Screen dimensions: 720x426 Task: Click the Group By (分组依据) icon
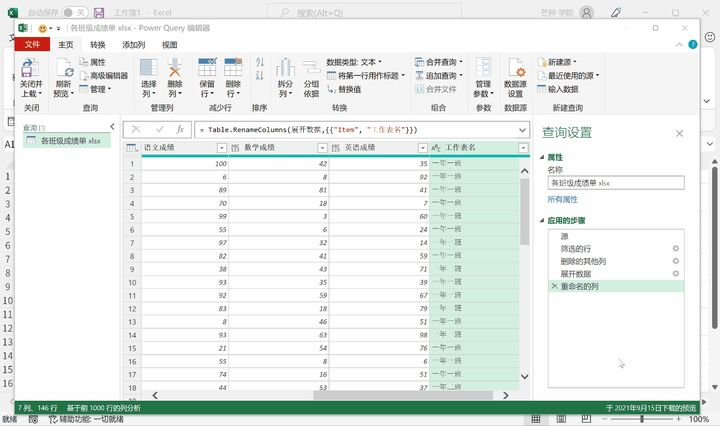tap(311, 68)
